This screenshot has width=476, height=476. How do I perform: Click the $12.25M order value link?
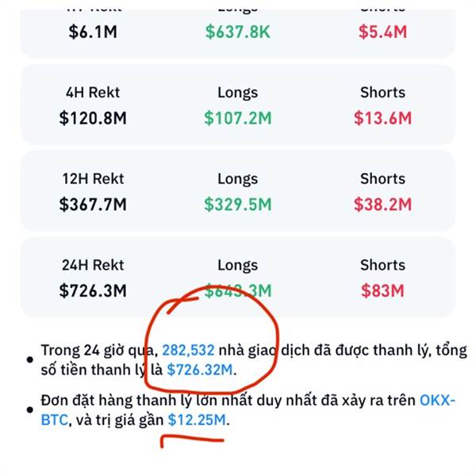tap(197, 420)
